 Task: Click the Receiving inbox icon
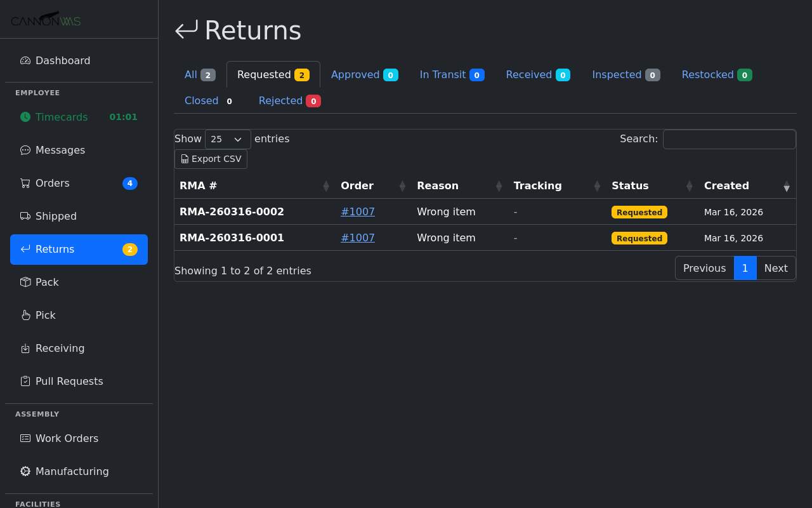coord(25,348)
